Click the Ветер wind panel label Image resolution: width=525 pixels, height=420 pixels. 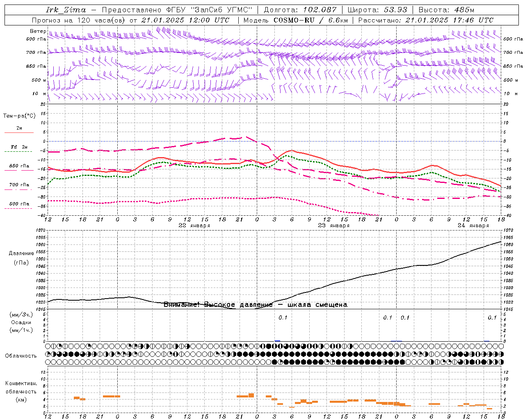38,31
